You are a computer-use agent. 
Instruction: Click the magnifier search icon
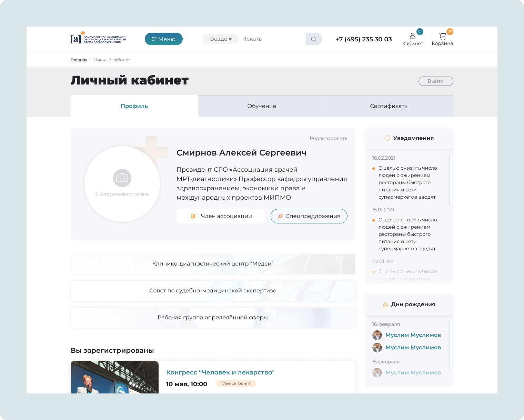pos(313,39)
